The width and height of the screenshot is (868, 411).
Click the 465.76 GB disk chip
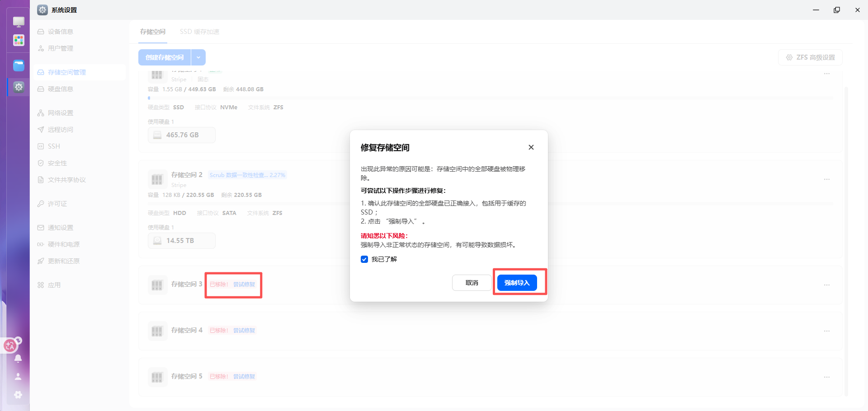click(182, 135)
